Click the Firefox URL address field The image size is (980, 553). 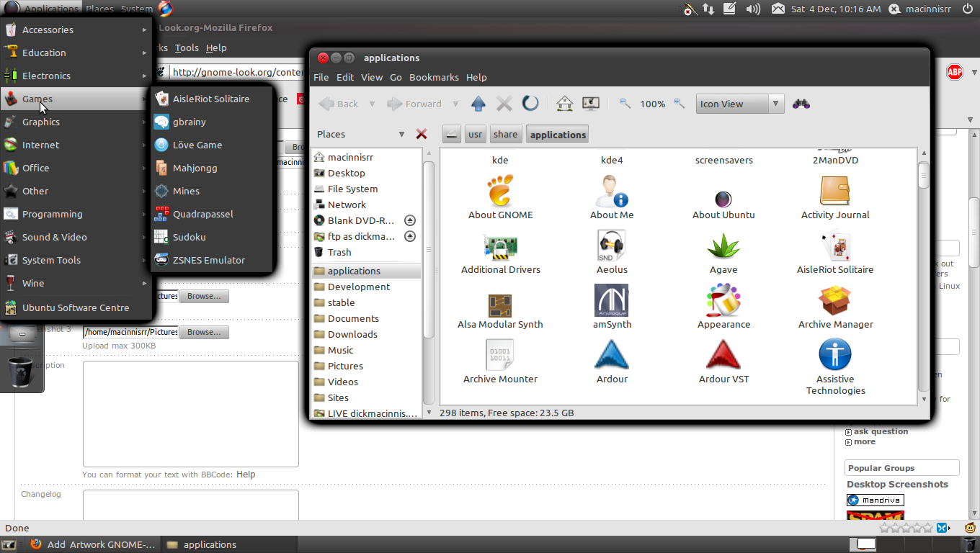tap(238, 72)
